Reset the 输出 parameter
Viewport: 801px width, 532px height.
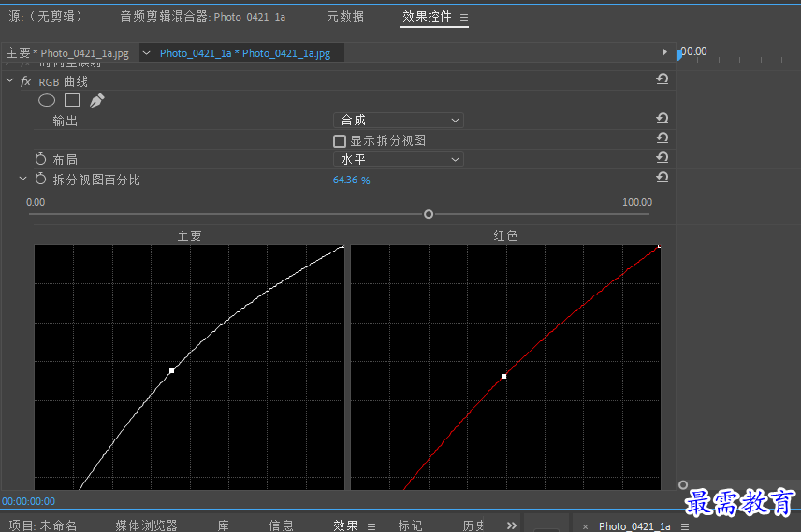click(663, 119)
